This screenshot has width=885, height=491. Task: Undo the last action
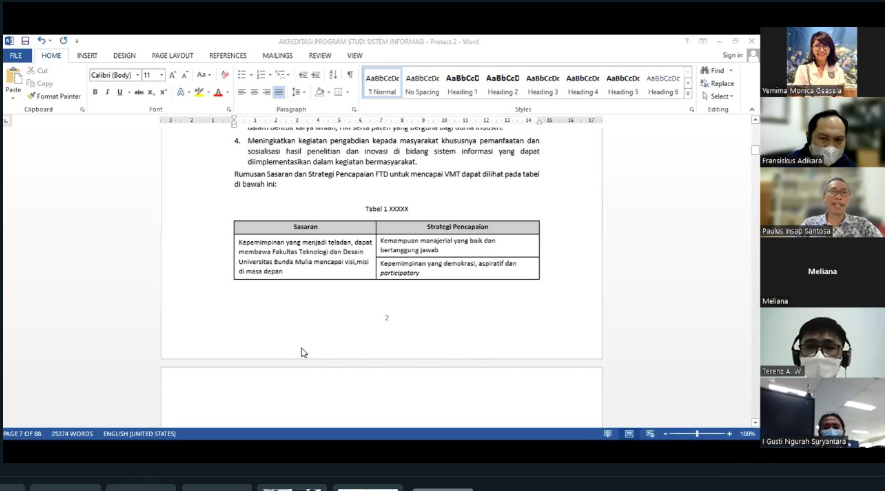[41, 41]
